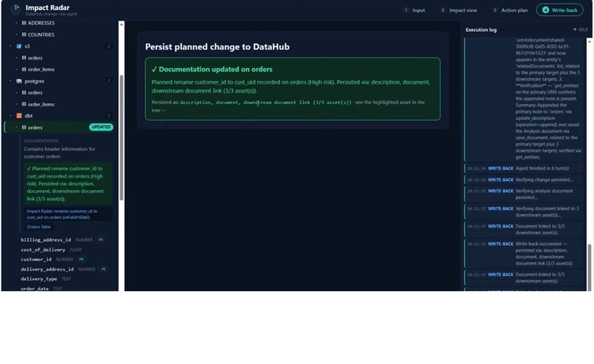
Task: Click the UPDATED badge on dbt orders
Action: coord(101,127)
